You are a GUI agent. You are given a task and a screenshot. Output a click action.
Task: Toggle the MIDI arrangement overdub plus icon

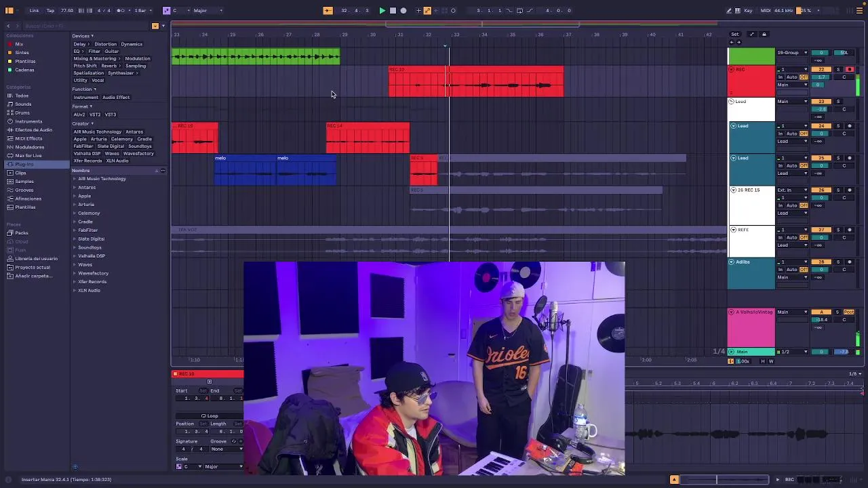coord(418,10)
